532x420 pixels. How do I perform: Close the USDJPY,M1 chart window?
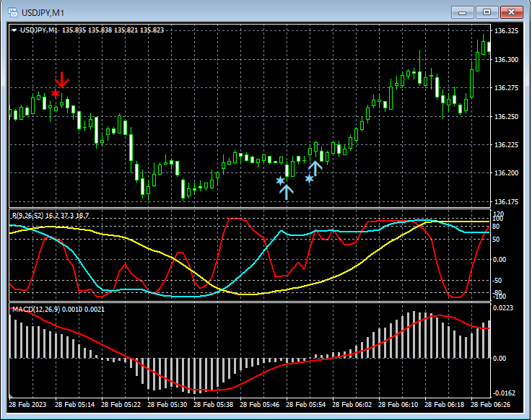point(511,12)
